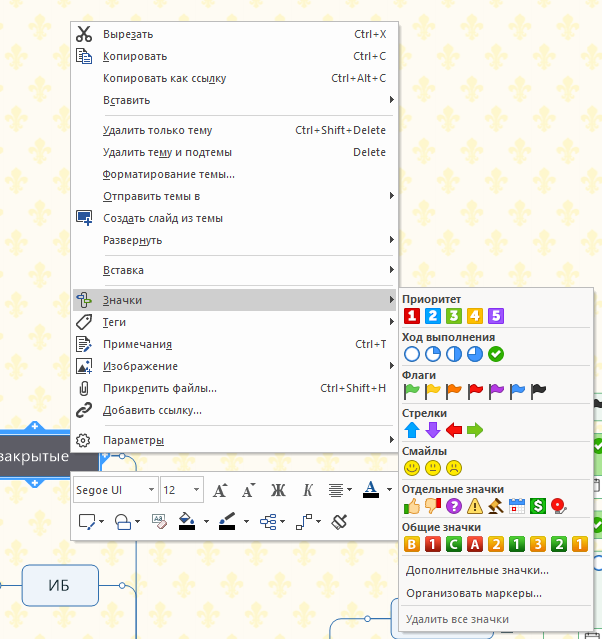This screenshot has width=602, height=639.
Task: Open Форматирование темы dialog
Action: [x=234, y=174]
